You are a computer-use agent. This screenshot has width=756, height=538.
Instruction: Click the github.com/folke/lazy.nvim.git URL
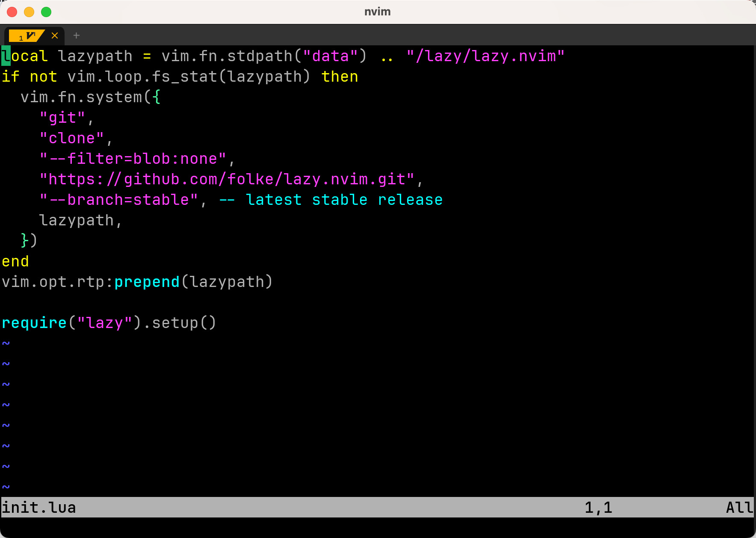pos(227,179)
